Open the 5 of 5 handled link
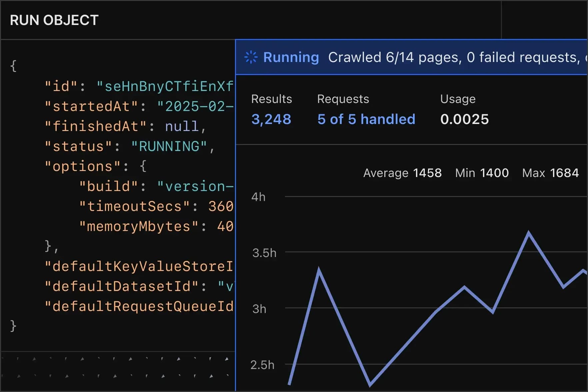 366,119
